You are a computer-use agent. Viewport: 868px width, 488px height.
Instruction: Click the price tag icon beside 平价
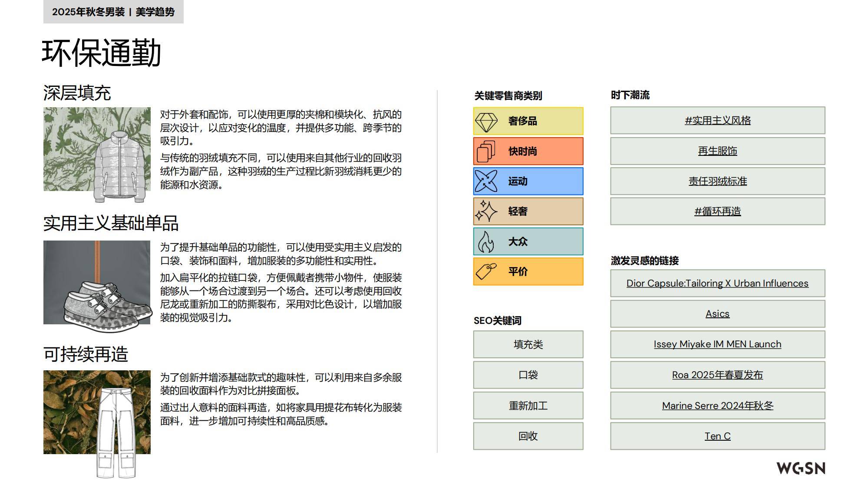click(486, 271)
